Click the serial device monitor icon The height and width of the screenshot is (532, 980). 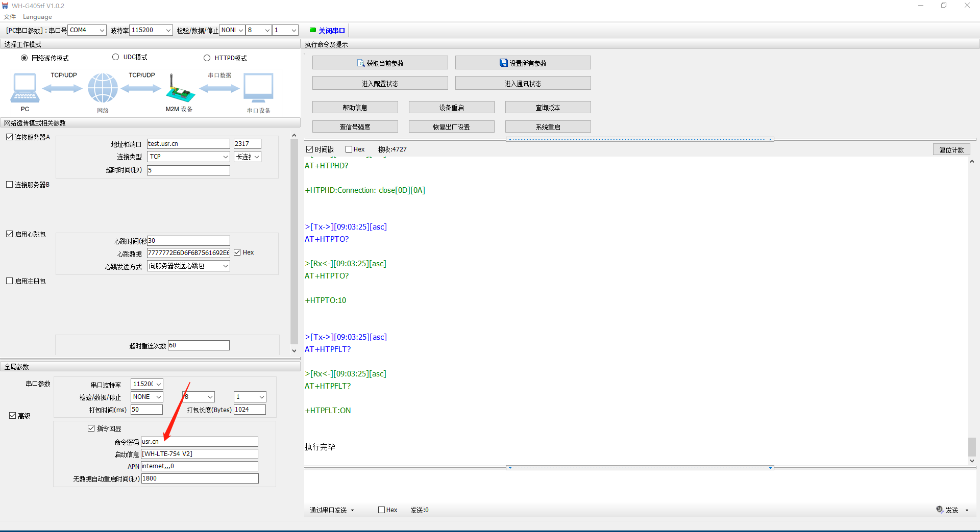tap(258, 88)
